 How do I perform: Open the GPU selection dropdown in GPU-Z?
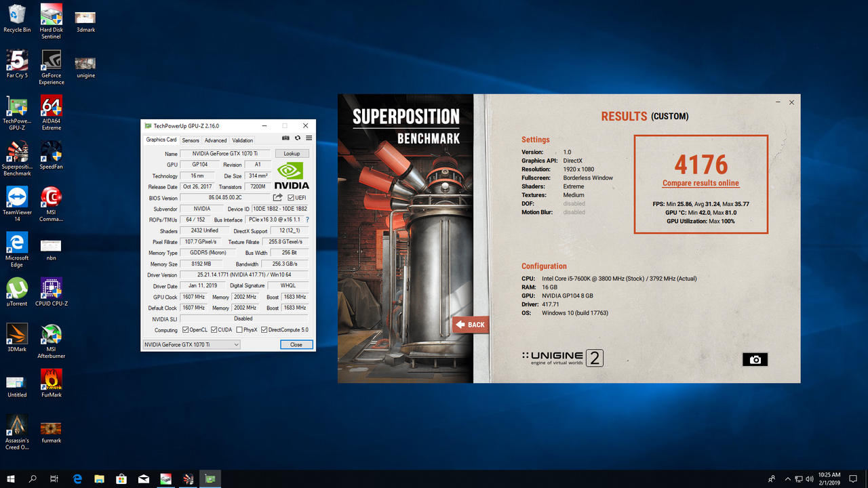[x=191, y=344]
